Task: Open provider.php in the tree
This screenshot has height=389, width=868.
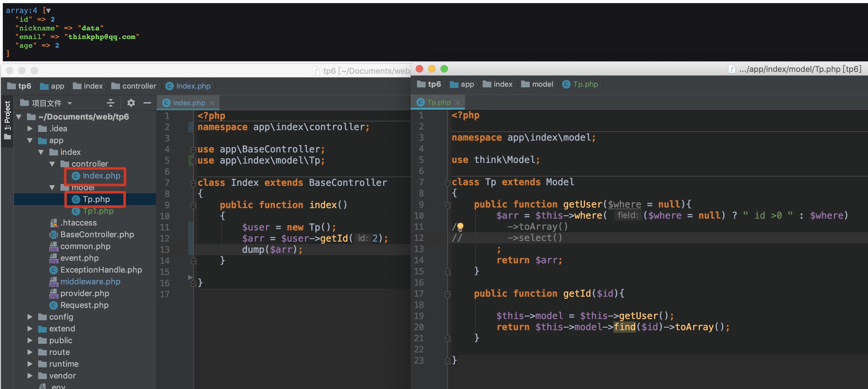Action: pyautogui.click(x=80, y=293)
